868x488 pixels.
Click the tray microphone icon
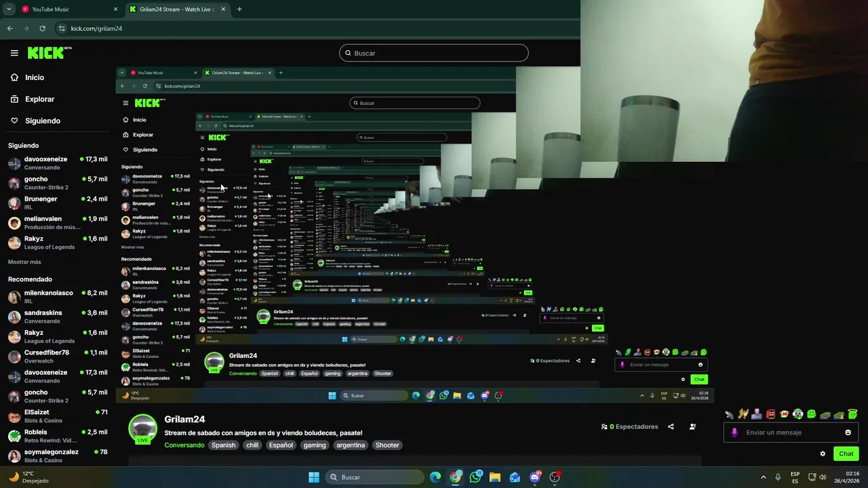778,477
